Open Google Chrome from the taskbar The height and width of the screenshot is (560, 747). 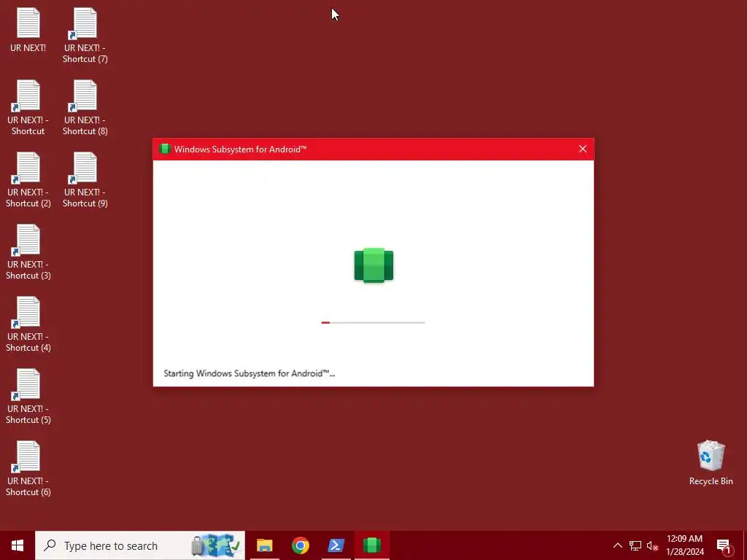coord(300,545)
